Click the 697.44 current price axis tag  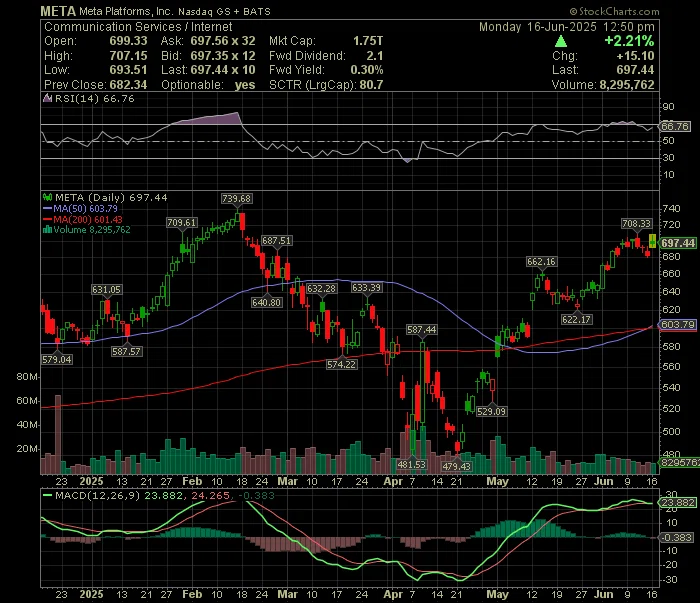tap(678, 243)
